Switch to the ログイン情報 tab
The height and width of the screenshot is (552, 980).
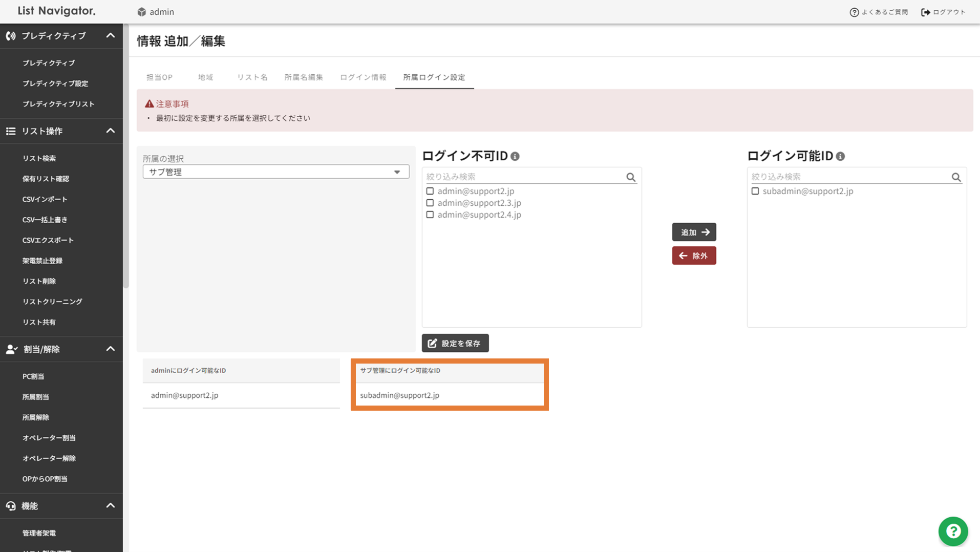pyautogui.click(x=363, y=77)
